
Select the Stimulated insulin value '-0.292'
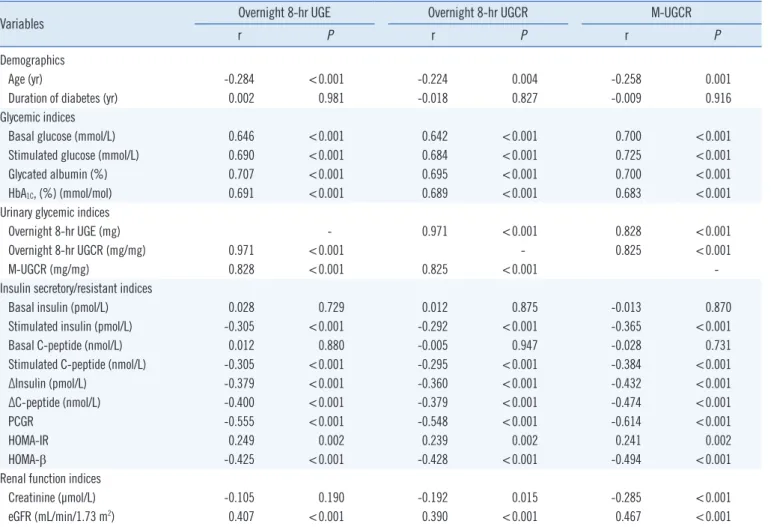[433, 327]
